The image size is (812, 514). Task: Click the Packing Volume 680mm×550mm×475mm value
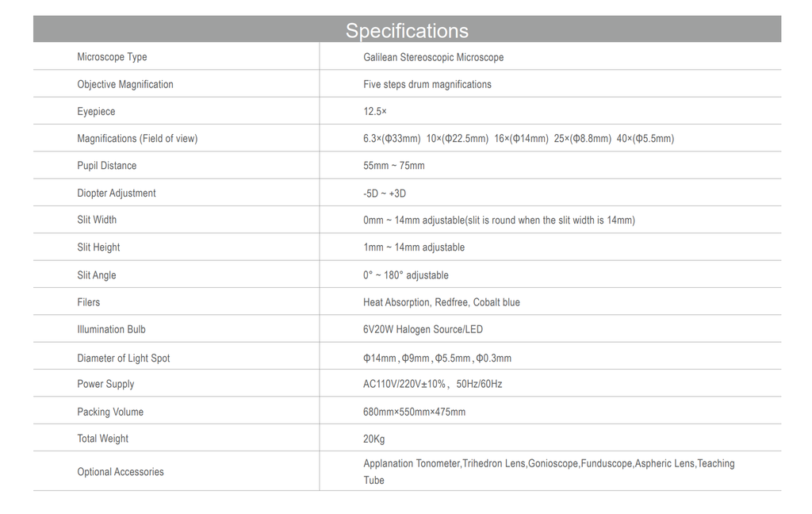coord(414,412)
